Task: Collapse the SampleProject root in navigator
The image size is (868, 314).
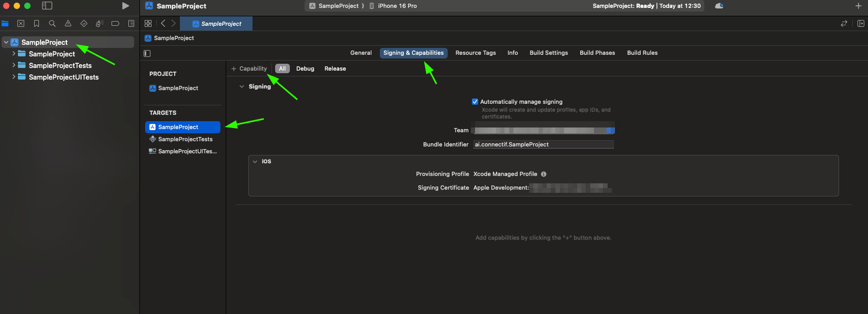Action: point(6,42)
